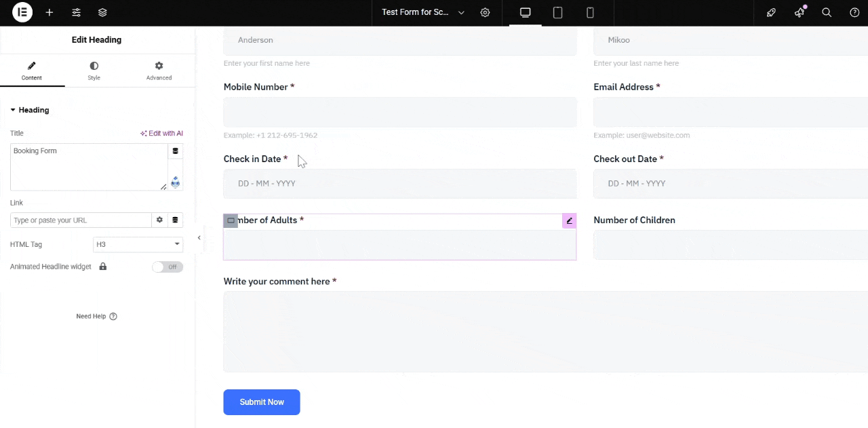Open Finder search with the magnifier icon

click(x=827, y=12)
